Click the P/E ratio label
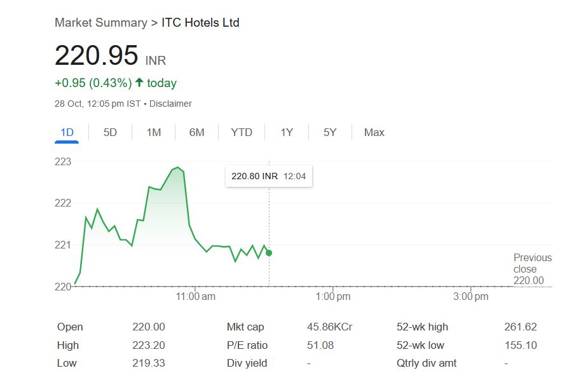588x387 pixels. pyautogui.click(x=247, y=346)
